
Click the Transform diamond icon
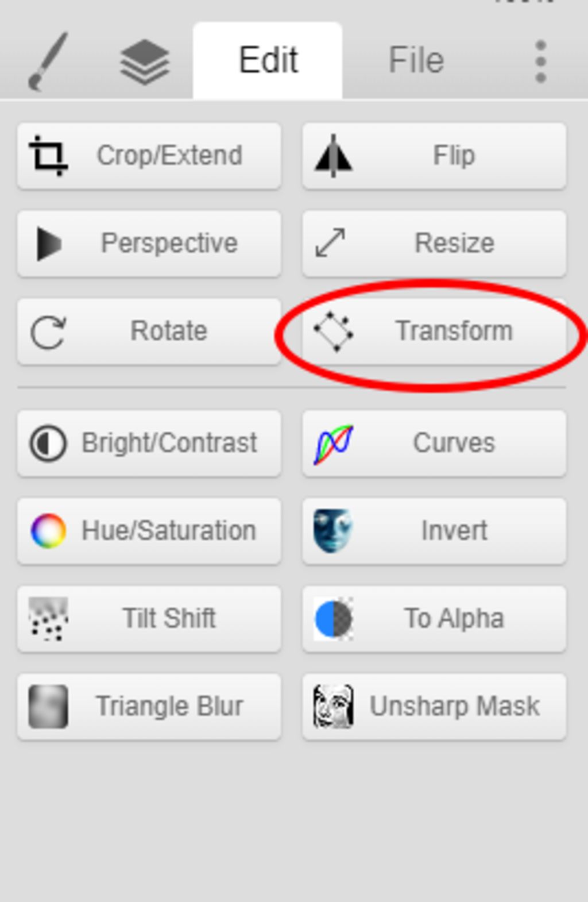pos(333,331)
